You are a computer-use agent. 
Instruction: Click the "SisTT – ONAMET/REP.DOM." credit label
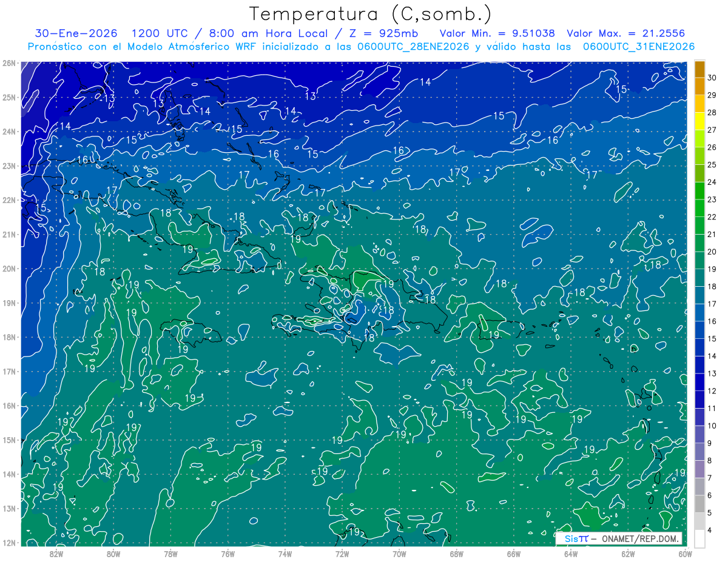pyautogui.click(x=619, y=538)
